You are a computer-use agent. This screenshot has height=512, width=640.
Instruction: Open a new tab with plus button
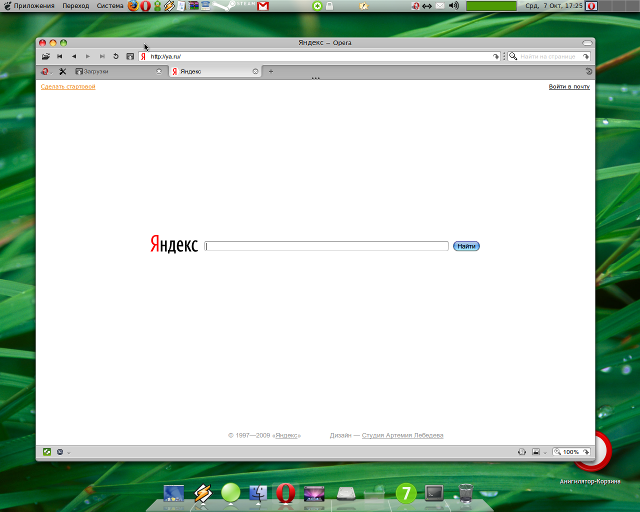click(x=271, y=71)
